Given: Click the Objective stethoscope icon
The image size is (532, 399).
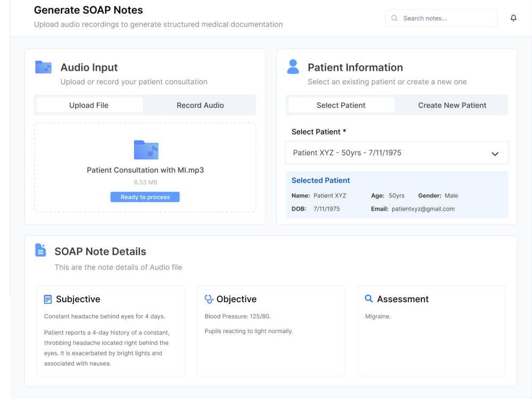Looking at the screenshot, I should (x=209, y=299).
